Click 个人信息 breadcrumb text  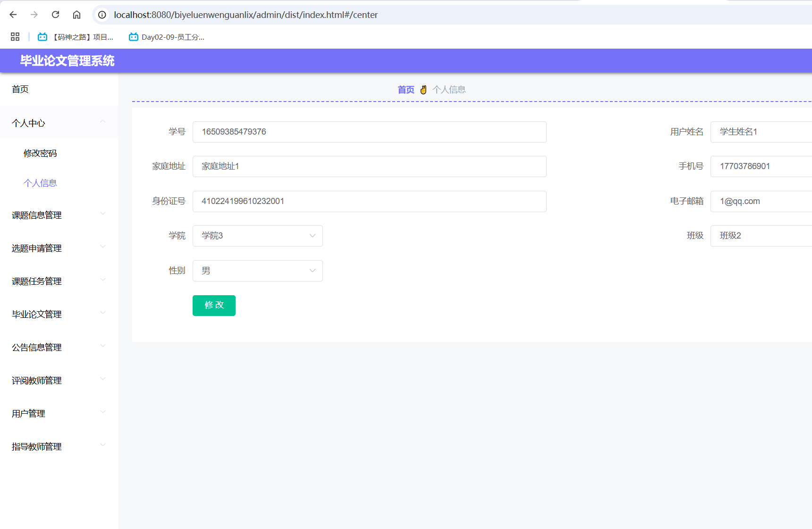449,90
